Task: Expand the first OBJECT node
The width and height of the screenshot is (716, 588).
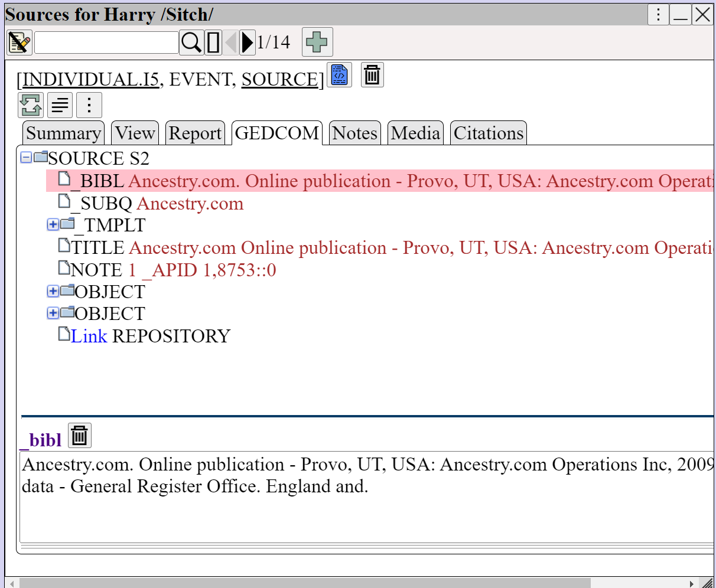Action: (53, 291)
